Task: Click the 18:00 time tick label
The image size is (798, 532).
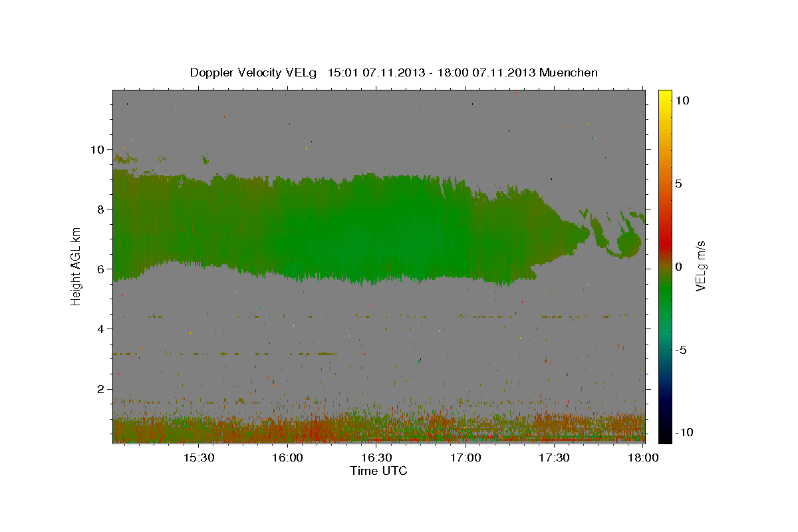Action: pyautogui.click(x=643, y=458)
